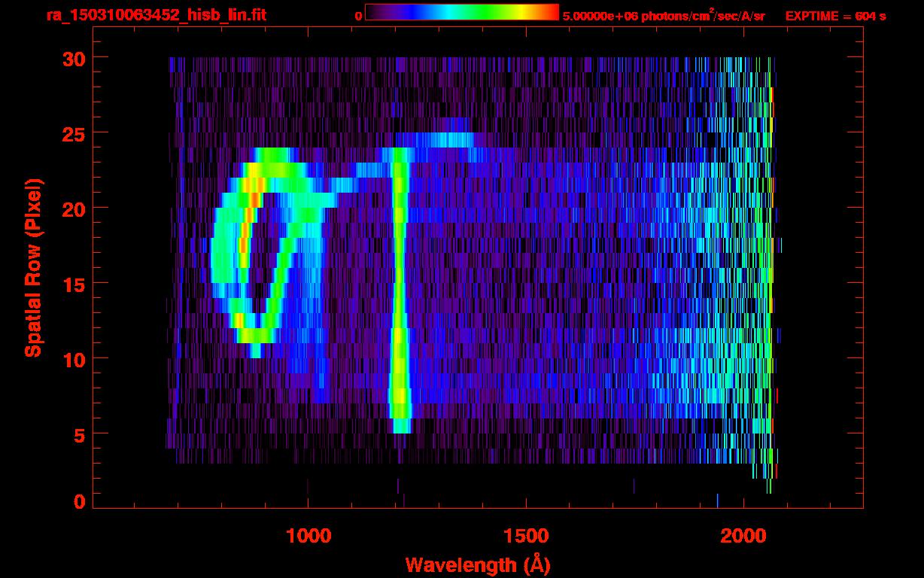Image resolution: width=924 pixels, height=578 pixels.
Task: Click the vertical bright emission line near 1216 Å
Action: tap(400, 290)
